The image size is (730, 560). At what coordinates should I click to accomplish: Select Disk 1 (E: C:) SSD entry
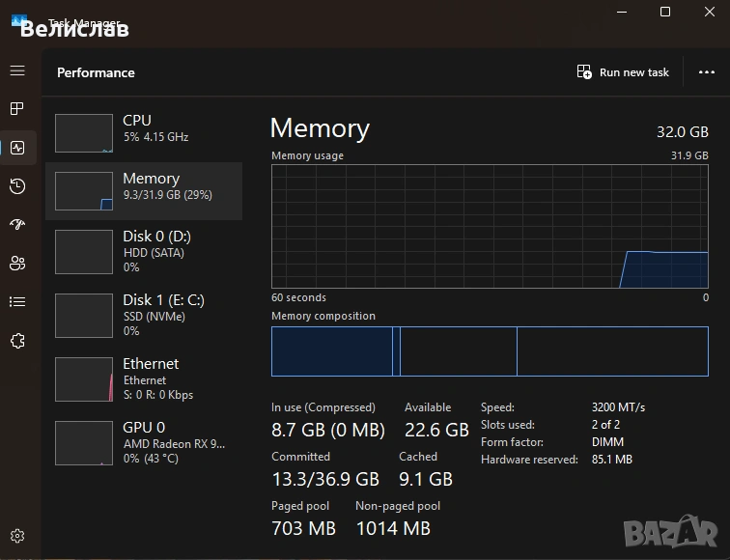click(143, 315)
